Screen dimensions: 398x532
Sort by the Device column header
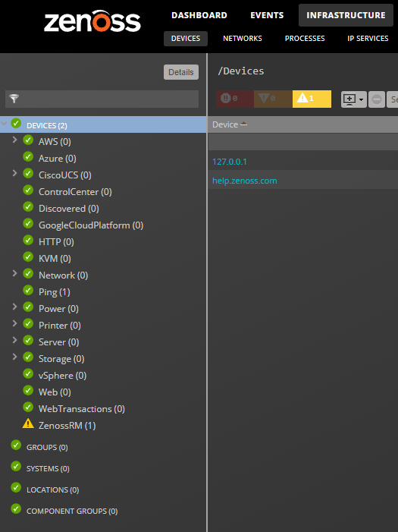(225, 124)
